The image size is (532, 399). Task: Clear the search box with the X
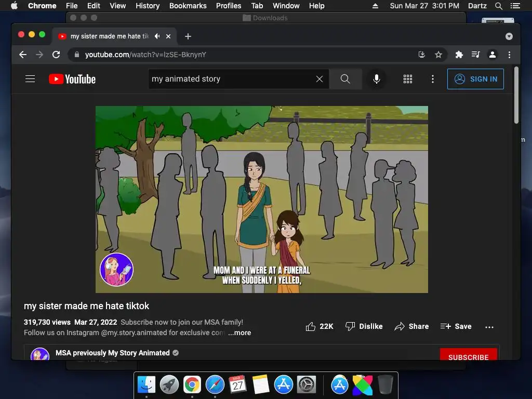tap(320, 79)
